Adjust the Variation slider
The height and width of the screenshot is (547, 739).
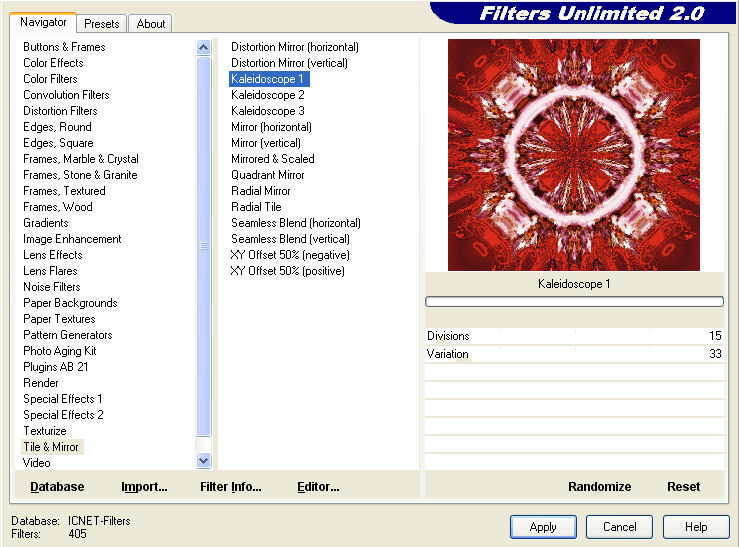[574, 354]
